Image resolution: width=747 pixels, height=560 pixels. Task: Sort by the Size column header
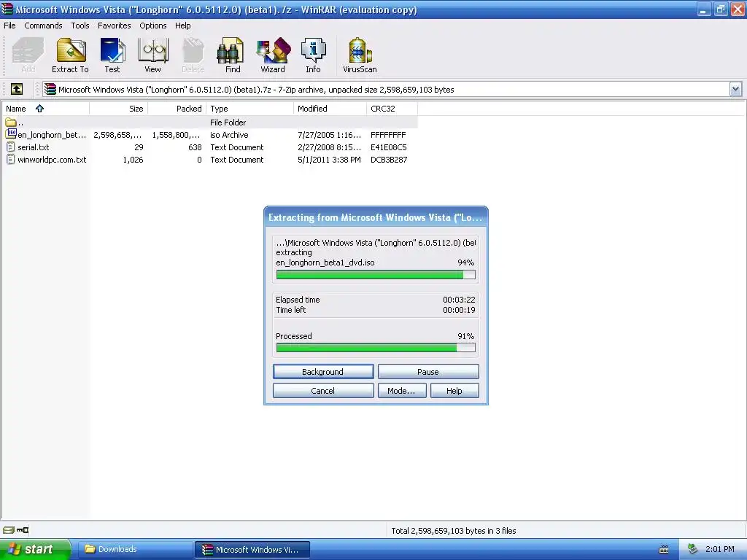pos(119,109)
